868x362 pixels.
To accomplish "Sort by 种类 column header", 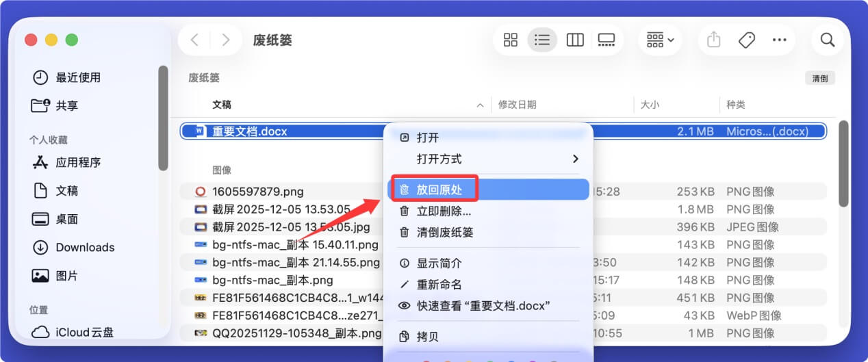I will click(x=736, y=105).
